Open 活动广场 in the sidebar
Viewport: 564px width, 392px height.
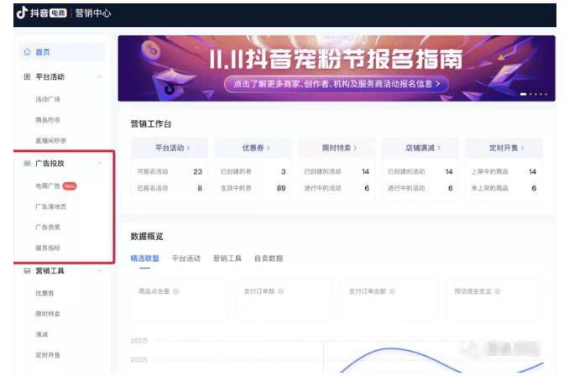tap(48, 99)
